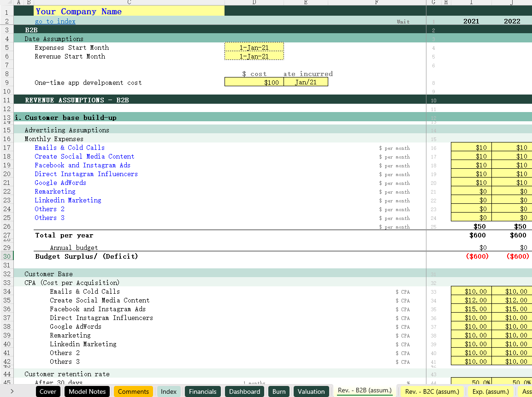The height and width of the screenshot is (397, 532).
Task: Switch to the Model Notes tab
Action: tap(87, 391)
